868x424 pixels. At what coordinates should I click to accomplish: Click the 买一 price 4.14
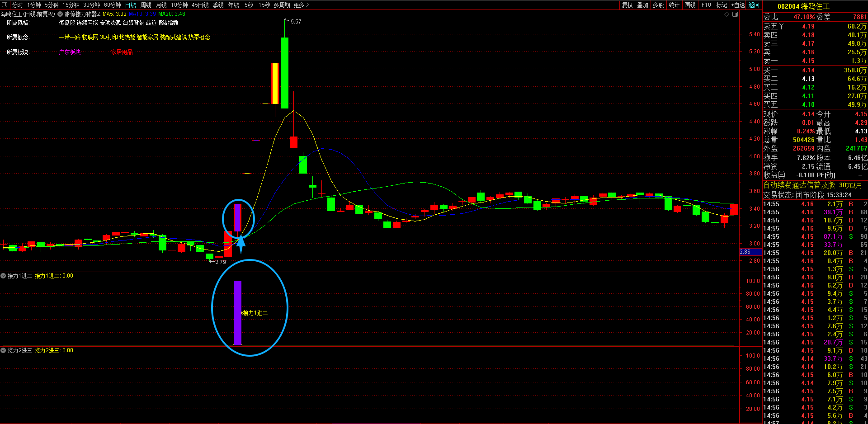coord(808,70)
